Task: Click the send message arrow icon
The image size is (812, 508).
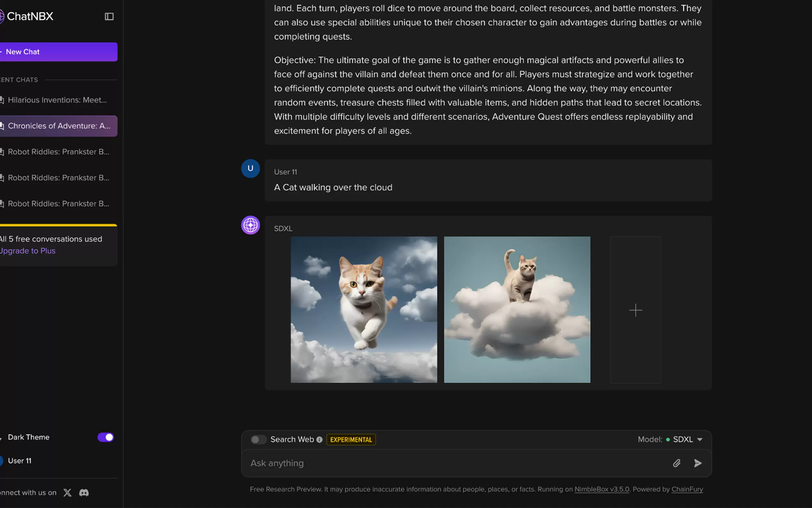Action: [698, 463]
